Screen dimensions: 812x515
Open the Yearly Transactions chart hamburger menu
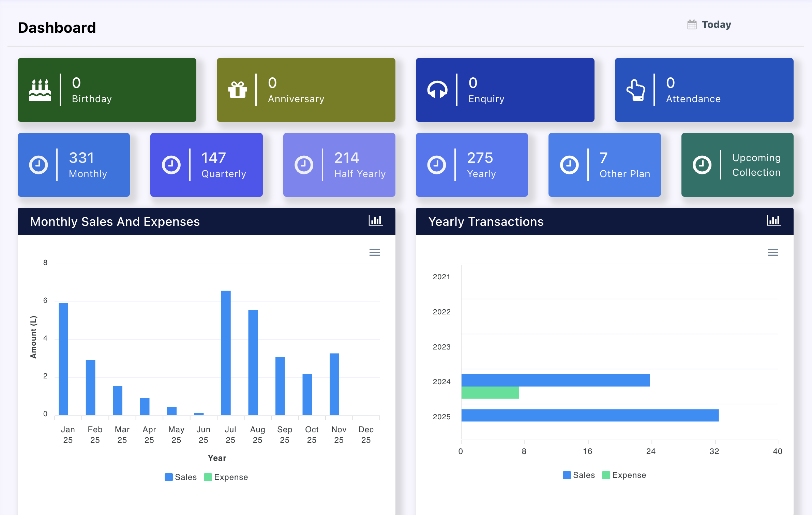click(772, 252)
